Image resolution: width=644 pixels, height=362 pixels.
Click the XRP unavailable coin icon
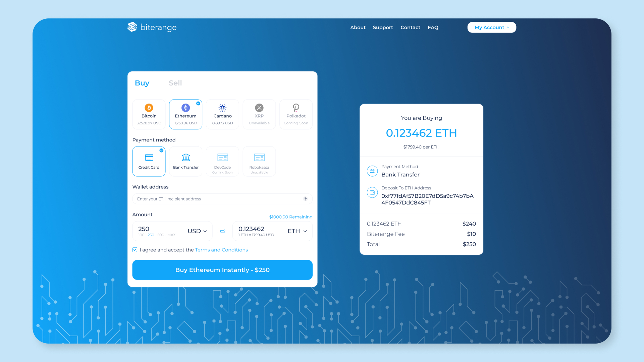pos(259,108)
